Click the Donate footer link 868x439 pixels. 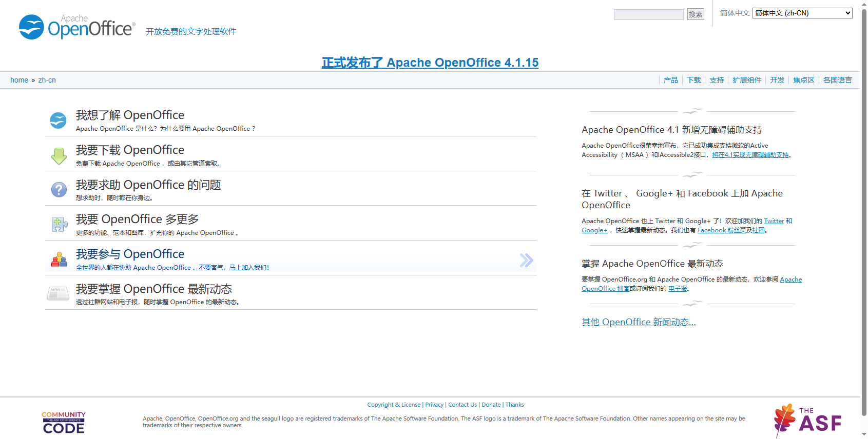[491, 405]
